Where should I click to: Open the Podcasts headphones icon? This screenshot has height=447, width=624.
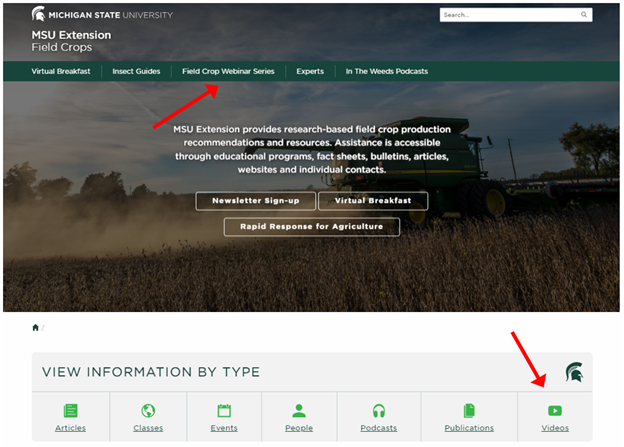379,411
